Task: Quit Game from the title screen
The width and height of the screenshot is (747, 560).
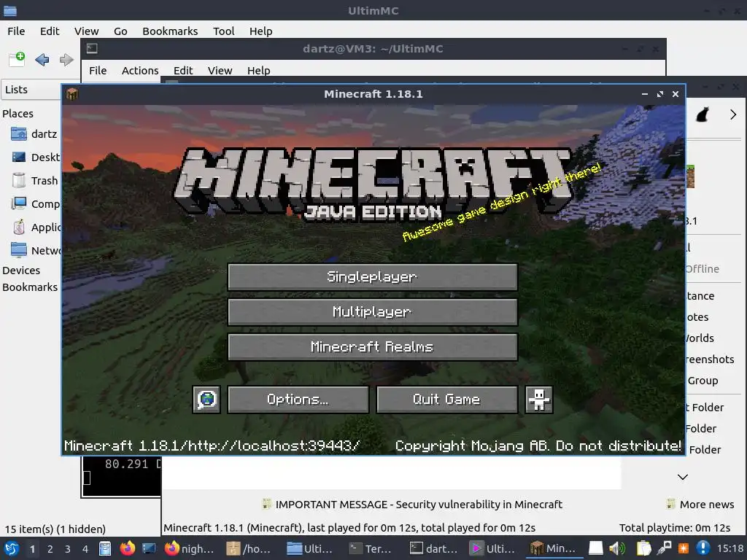Action: point(447,399)
